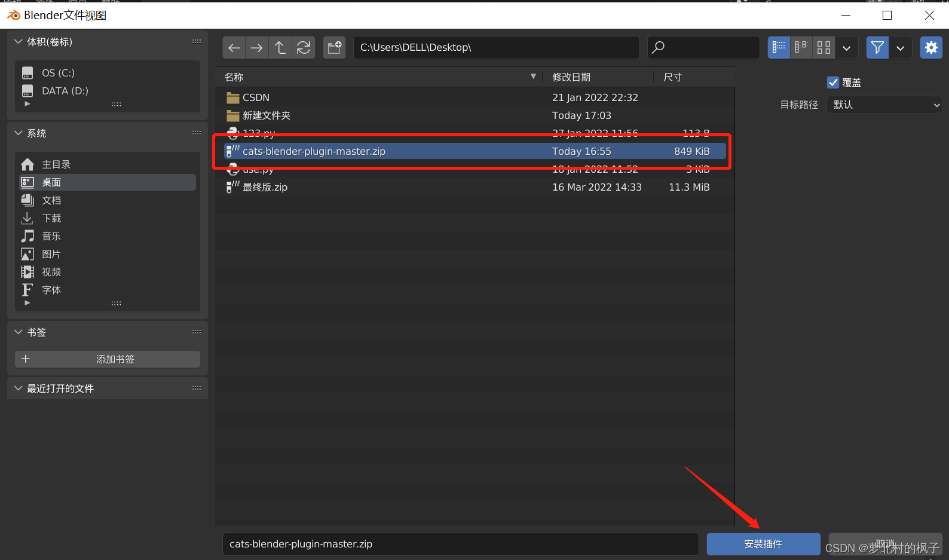Viewport: 949px width, 560px height.
Task: Switch to thumbnail display mode
Action: pos(824,48)
